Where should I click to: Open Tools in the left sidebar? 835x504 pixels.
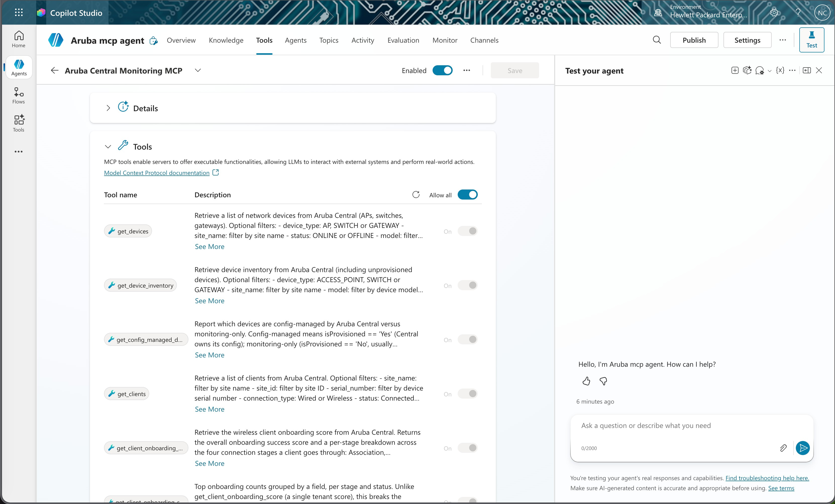19,124
